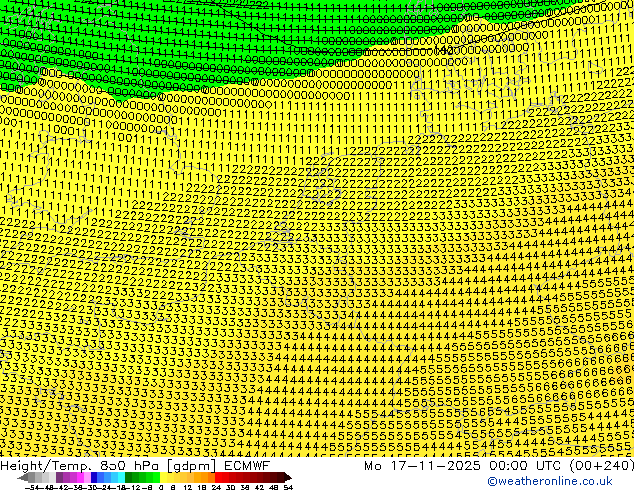Click the purple legend swatch at -42
Viewport: 634px width, 490px height.
click(59, 477)
